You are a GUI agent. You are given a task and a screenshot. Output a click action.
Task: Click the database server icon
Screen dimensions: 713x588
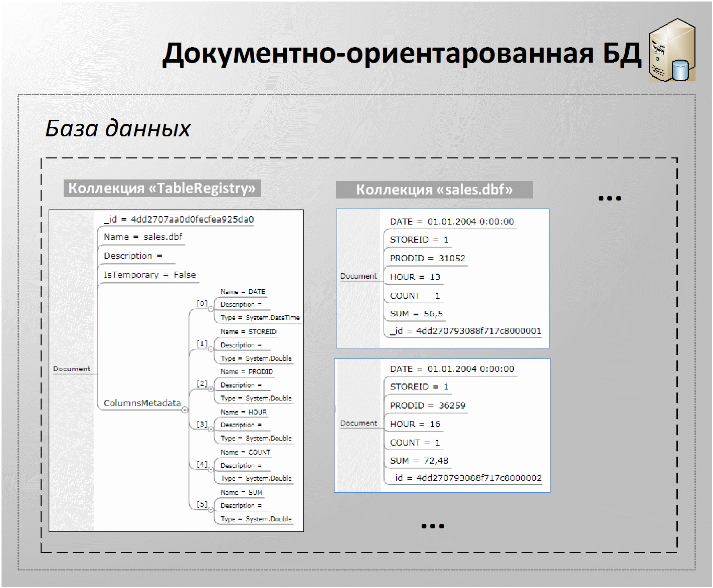(672, 50)
